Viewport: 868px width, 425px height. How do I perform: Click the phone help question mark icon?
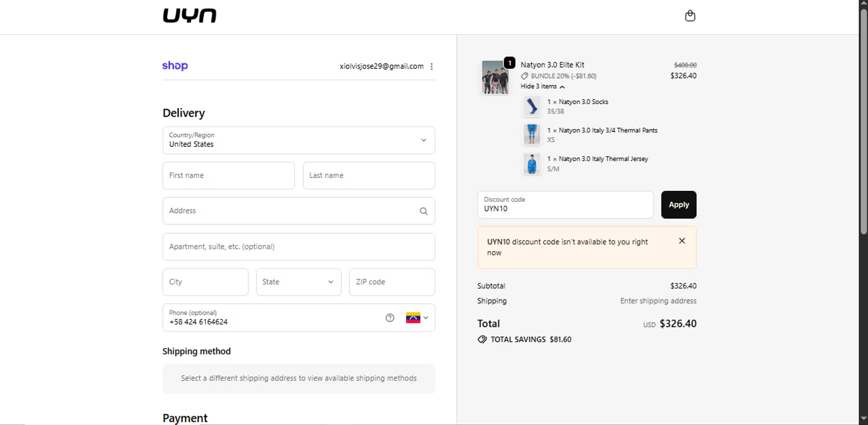click(x=390, y=317)
